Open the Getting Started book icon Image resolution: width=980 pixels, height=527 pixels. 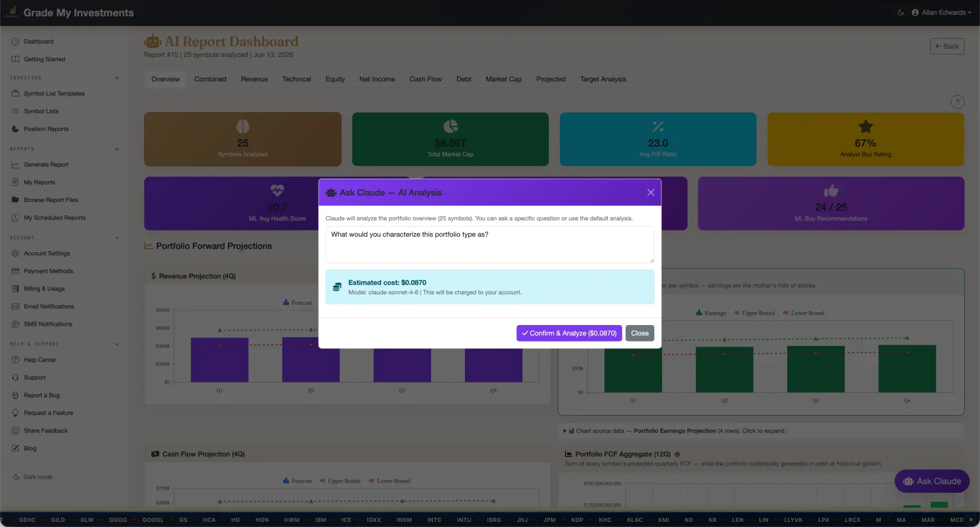15,59
